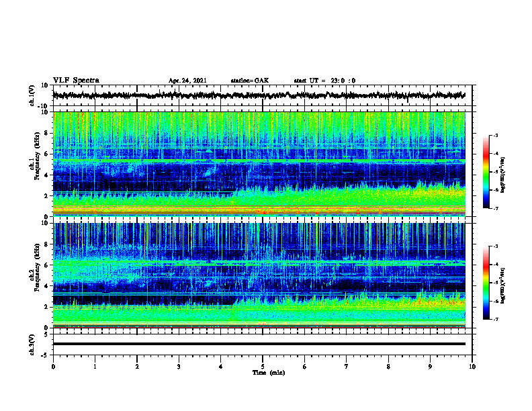Click the "-7" tick on the lower colorbar
Image resolution: width=532 pixels, height=411 pixels.
(x=496, y=319)
